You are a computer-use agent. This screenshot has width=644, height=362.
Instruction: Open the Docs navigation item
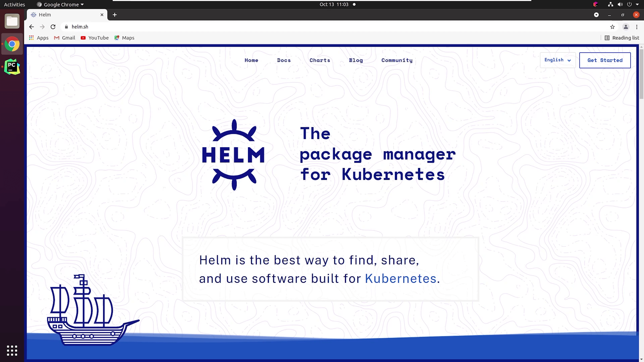[284, 60]
